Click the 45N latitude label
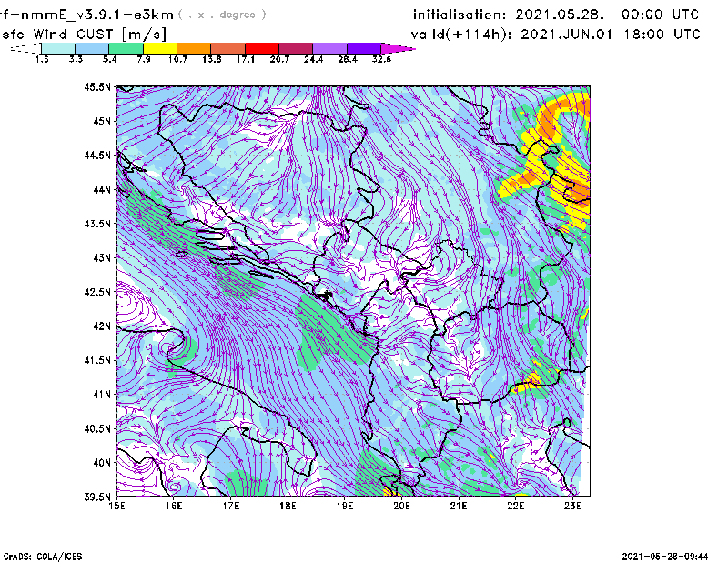 click(102, 121)
